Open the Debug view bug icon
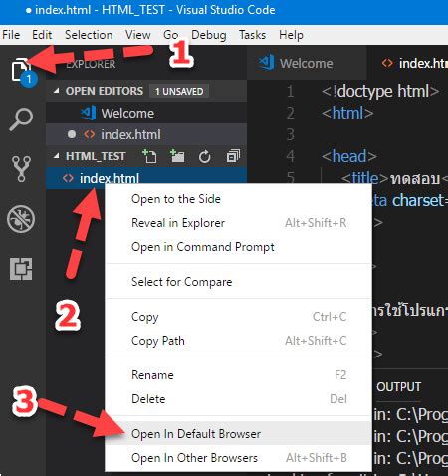Viewport: 448px width, 476px height. click(21, 219)
